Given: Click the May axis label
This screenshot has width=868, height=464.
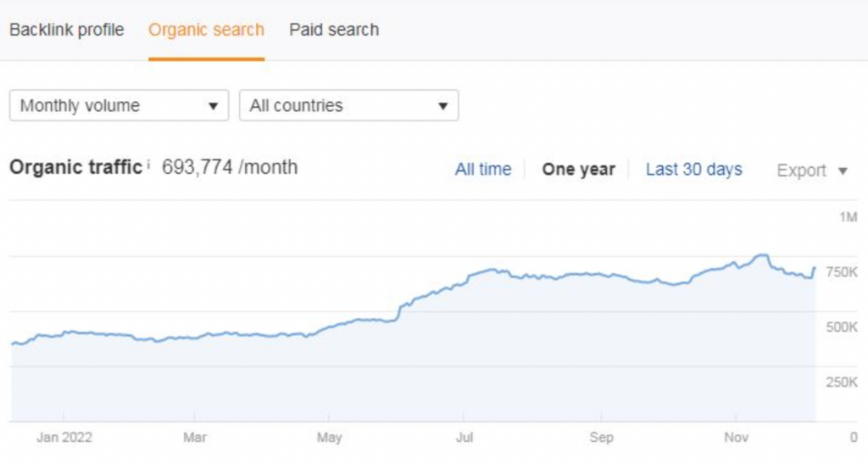Looking at the screenshot, I should pyautogui.click(x=329, y=438).
